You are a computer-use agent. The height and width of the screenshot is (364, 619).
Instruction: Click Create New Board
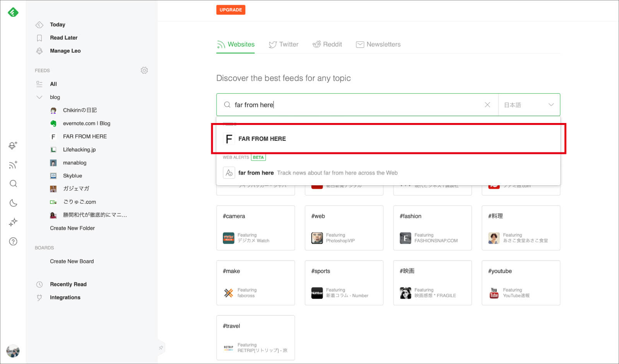click(72, 261)
